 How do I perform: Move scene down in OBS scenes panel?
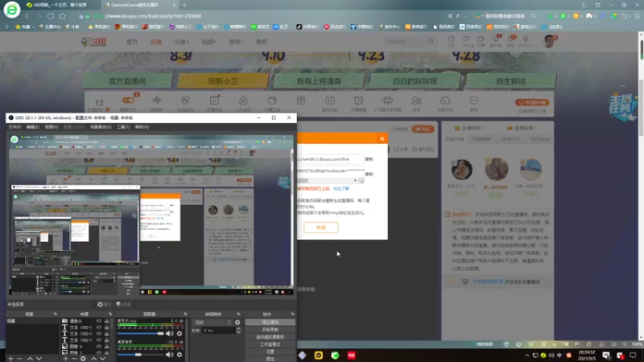pos(39,359)
